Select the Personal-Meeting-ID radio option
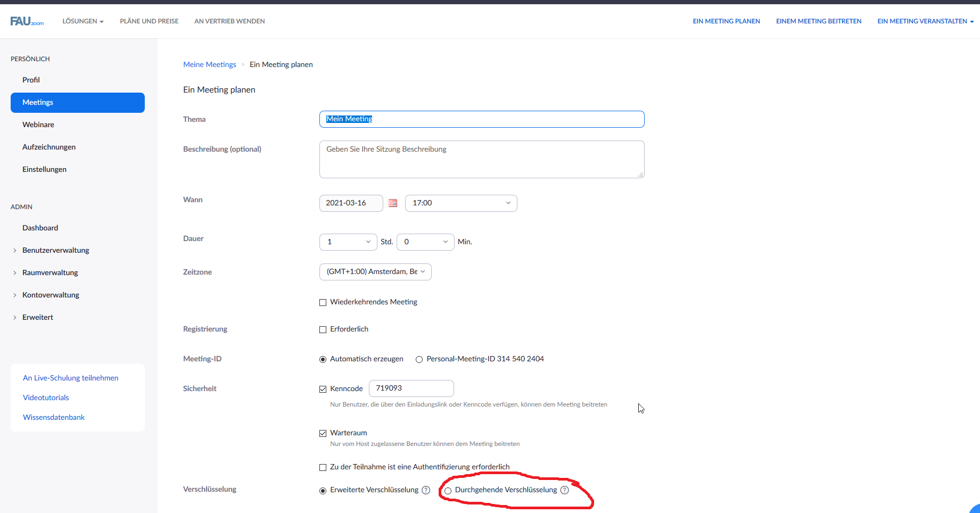The width and height of the screenshot is (980, 513). tap(419, 359)
